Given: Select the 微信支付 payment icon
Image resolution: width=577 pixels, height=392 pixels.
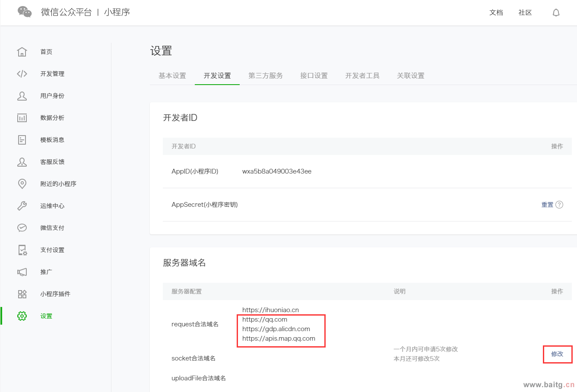Looking at the screenshot, I should 22,228.
